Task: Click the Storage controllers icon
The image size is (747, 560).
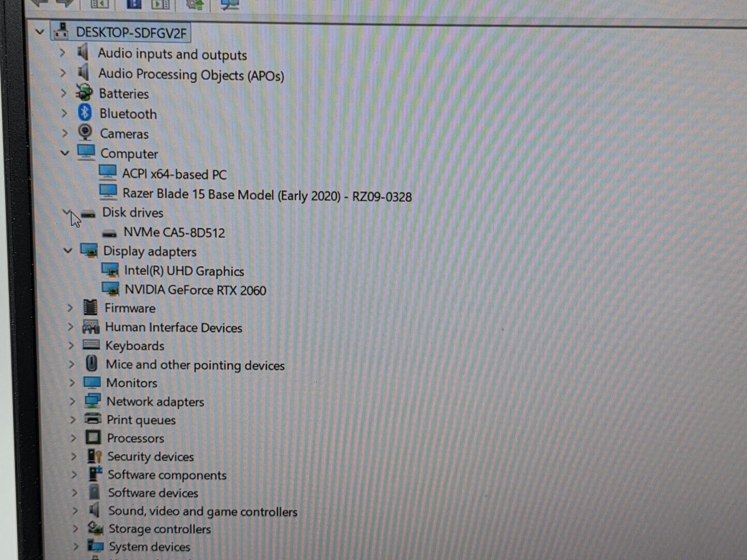Action: pyautogui.click(x=96, y=528)
